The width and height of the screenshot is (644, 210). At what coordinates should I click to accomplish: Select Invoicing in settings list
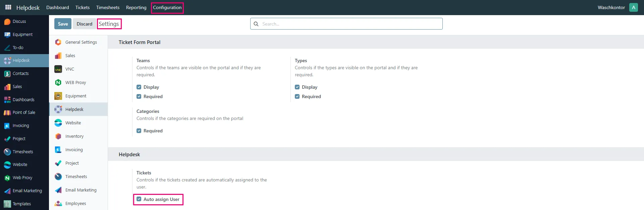(78, 150)
